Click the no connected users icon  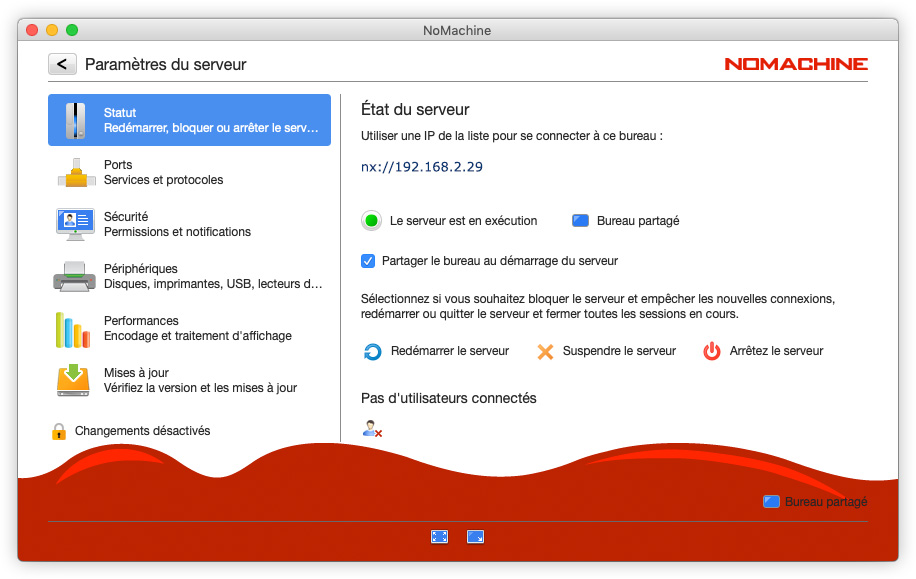pyautogui.click(x=372, y=429)
